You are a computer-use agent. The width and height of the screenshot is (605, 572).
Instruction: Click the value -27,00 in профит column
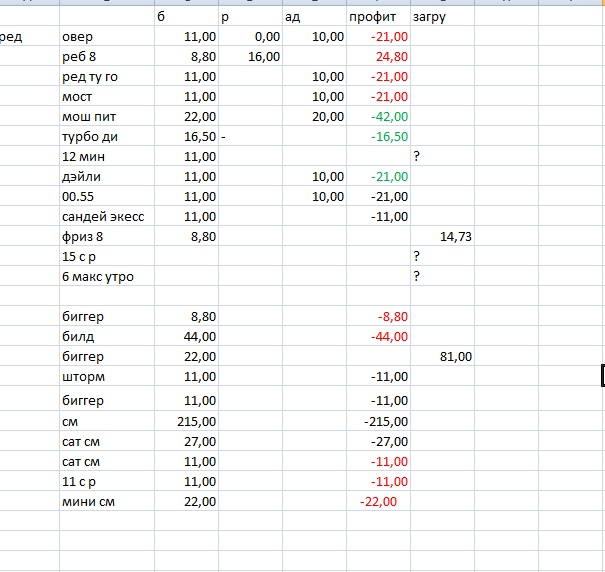pyautogui.click(x=389, y=442)
